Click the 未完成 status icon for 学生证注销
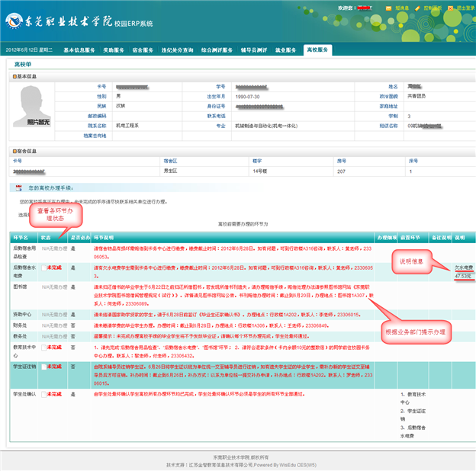The image size is (476, 471). pos(44,367)
